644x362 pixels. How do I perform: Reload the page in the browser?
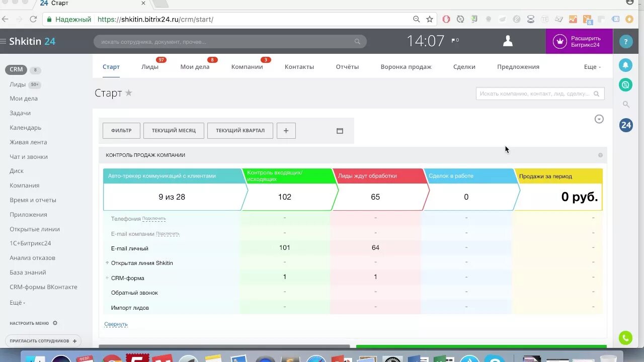point(33,19)
